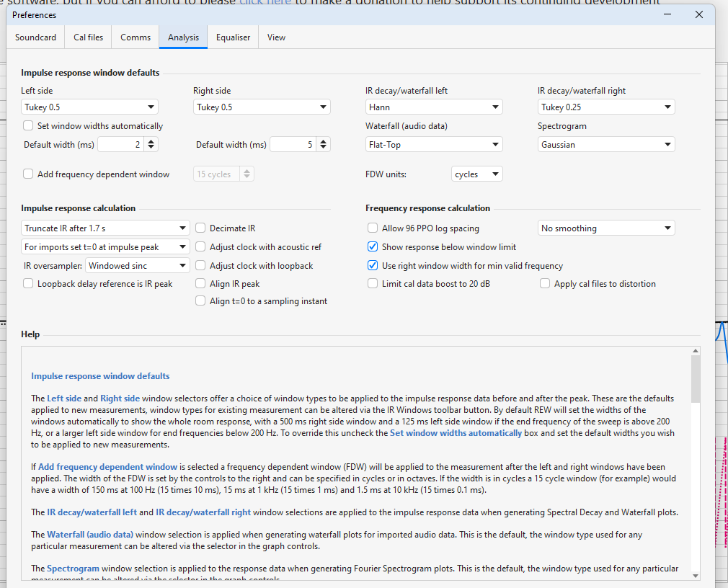Open the Cal files tab
This screenshot has width=728, height=588.
[x=88, y=37]
